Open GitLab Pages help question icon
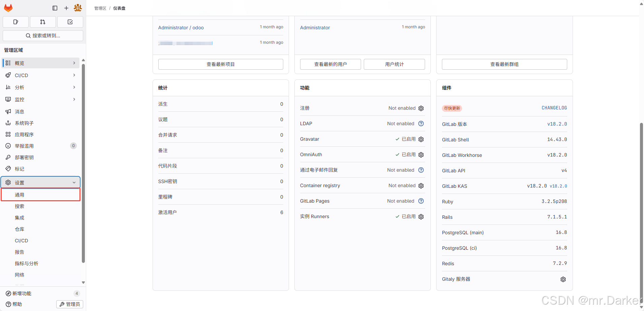The image size is (644, 311). coord(421,201)
